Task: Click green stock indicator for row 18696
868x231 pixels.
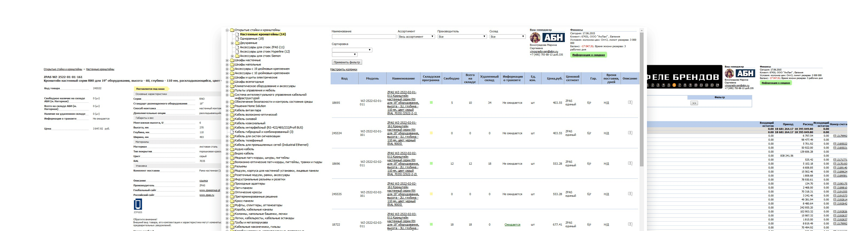Action: [431, 164]
